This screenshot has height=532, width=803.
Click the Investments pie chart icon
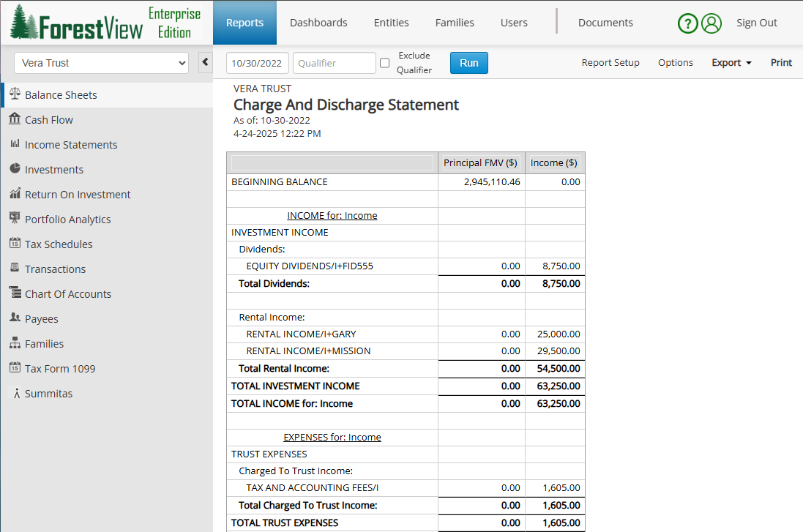15,169
